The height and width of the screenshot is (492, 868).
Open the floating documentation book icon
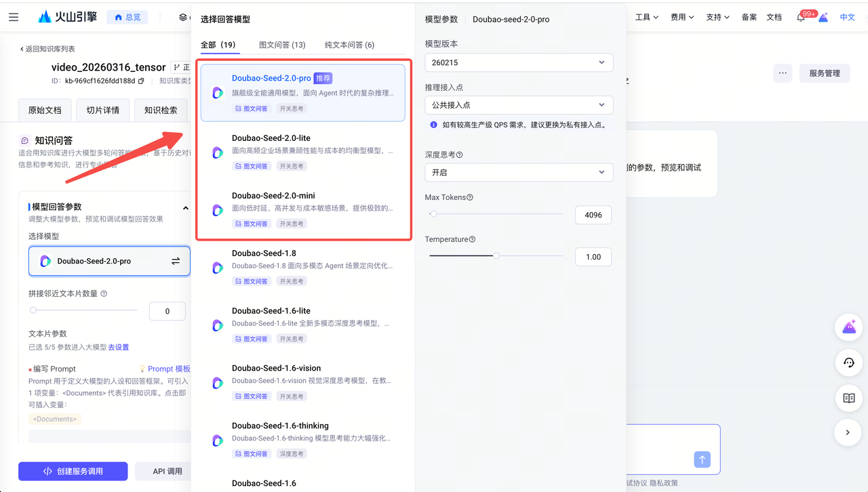coord(848,398)
